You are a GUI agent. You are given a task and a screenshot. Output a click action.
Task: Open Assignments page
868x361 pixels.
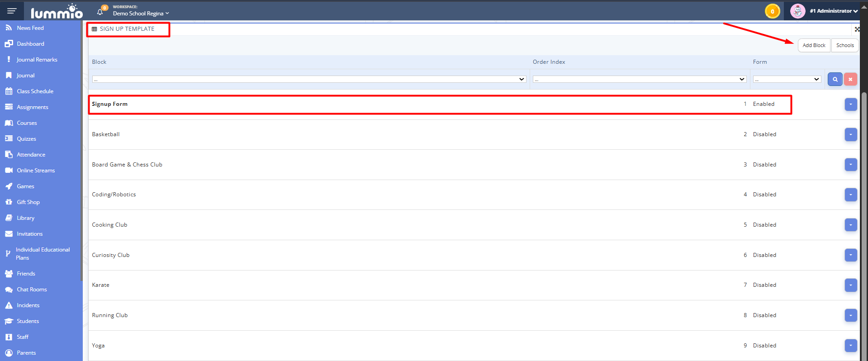[x=33, y=107]
